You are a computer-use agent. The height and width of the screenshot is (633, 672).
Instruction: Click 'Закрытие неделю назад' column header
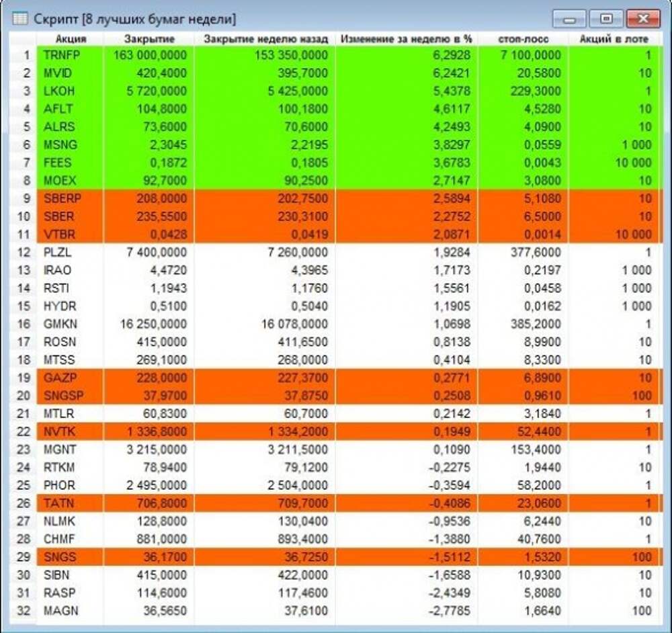coord(266,39)
